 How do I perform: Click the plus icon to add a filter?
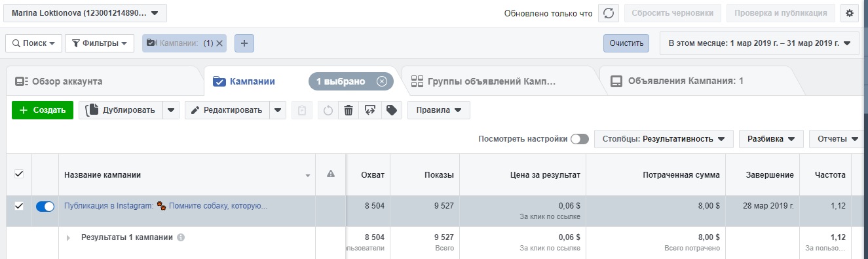point(244,43)
